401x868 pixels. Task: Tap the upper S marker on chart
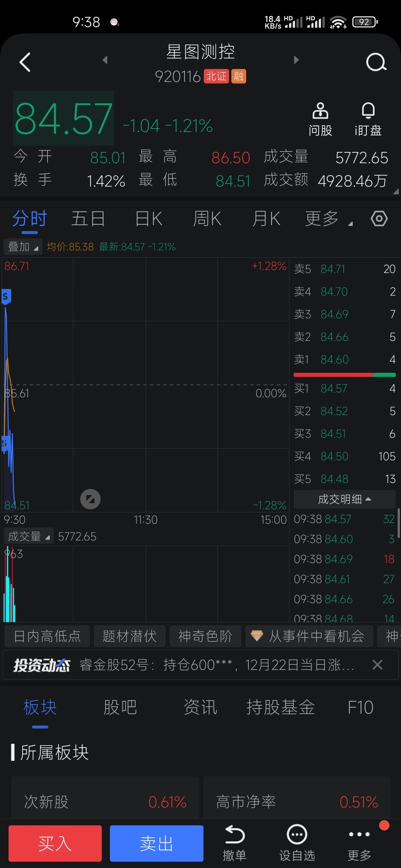[x=6, y=296]
